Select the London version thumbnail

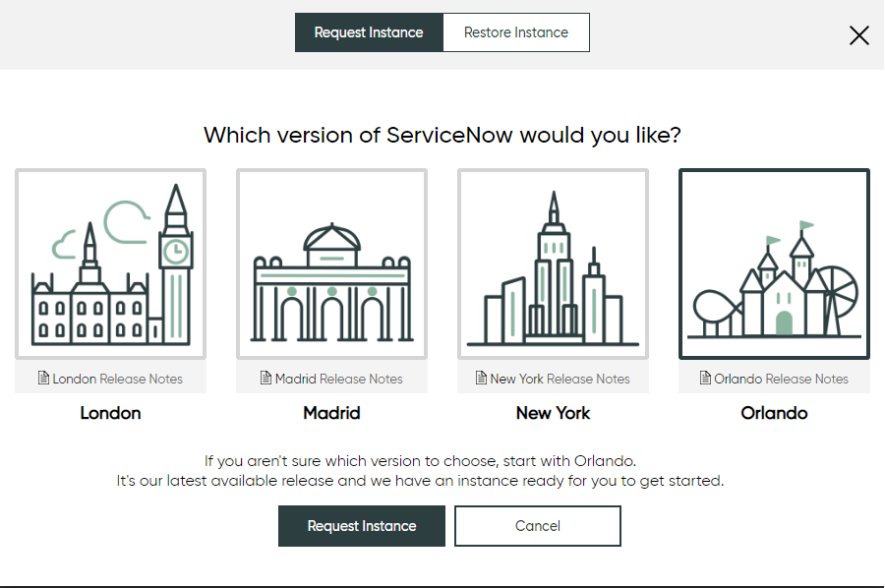click(110, 264)
